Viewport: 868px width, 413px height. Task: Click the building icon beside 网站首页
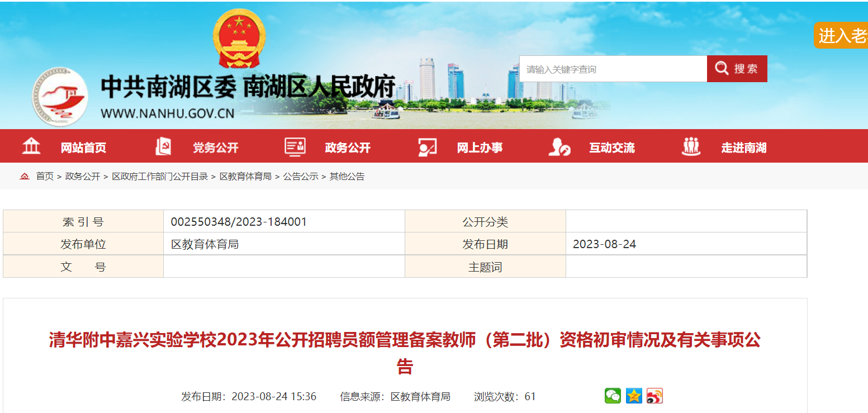point(31,146)
